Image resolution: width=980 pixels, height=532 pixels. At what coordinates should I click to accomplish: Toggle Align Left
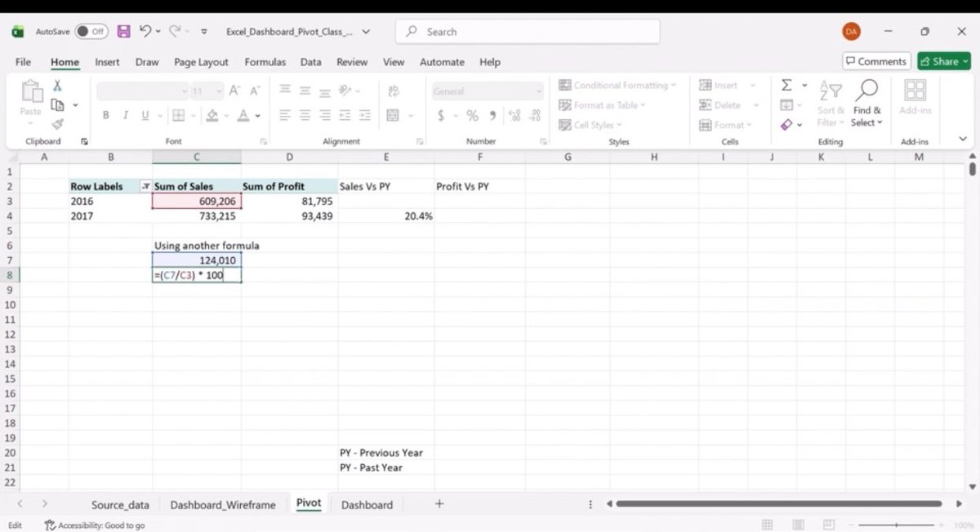coord(285,116)
